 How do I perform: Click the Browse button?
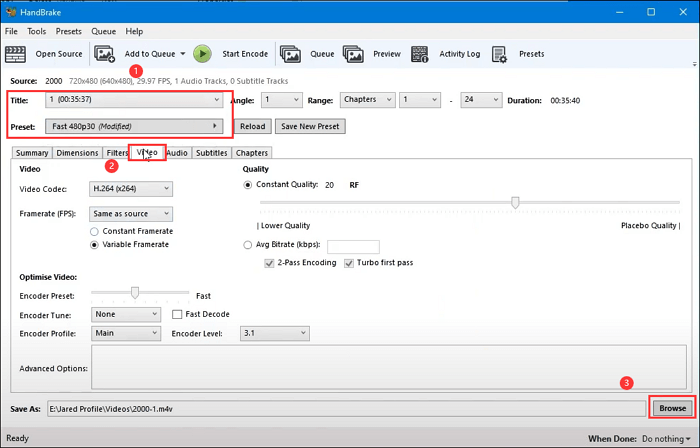(x=672, y=408)
